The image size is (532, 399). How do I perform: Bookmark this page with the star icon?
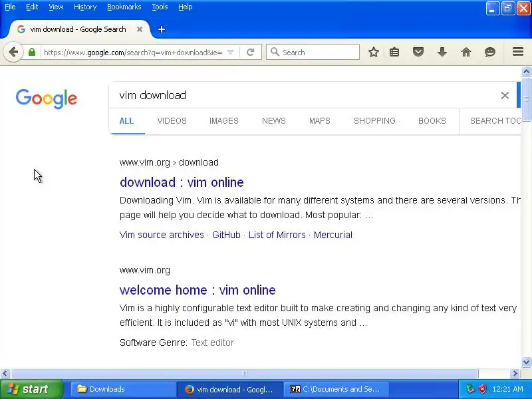point(374,52)
